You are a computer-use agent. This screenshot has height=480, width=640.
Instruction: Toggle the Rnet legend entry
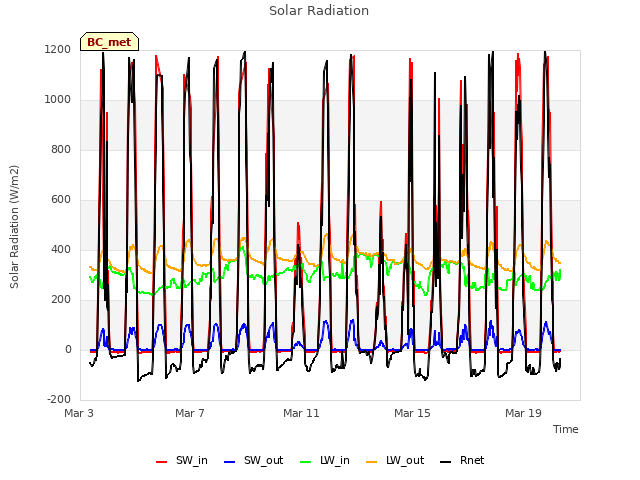[x=462, y=461]
